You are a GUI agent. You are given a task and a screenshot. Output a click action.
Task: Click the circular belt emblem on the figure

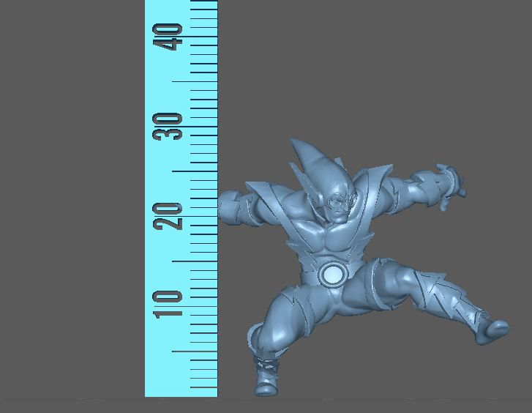(x=332, y=274)
